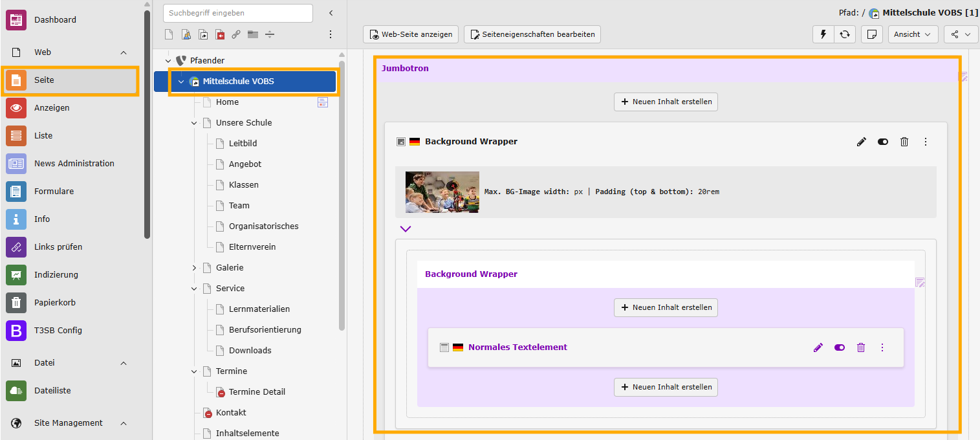Screen dimensions: 980x440
Task: Clear cache using the lightning bolt icon
Action: click(x=823, y=34)
